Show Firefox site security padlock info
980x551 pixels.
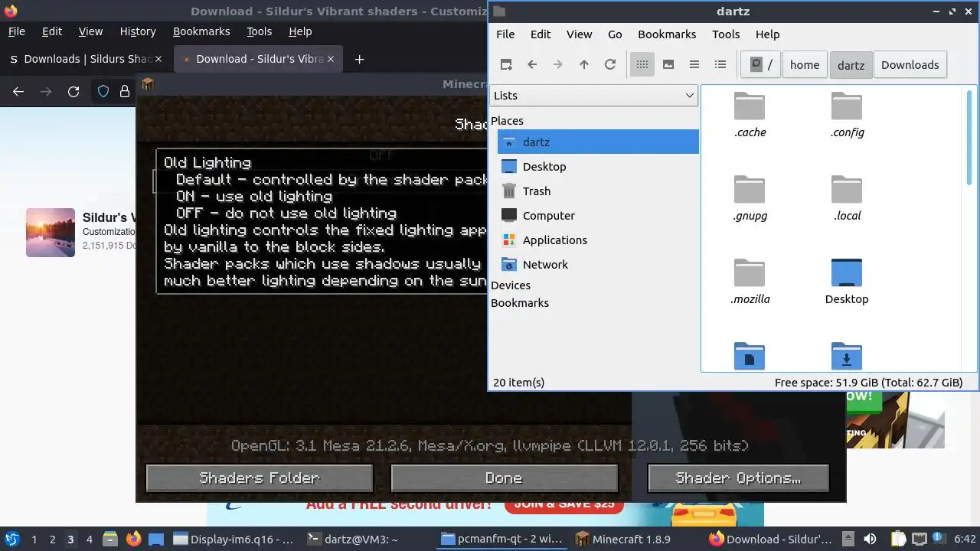pyautogui.click(x=124, y=92)
